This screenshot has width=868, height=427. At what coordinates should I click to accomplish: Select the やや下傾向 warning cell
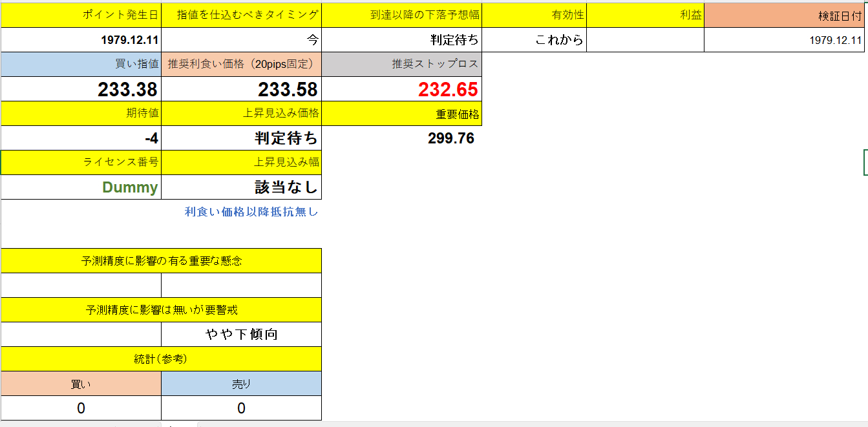tap(241, 334)
